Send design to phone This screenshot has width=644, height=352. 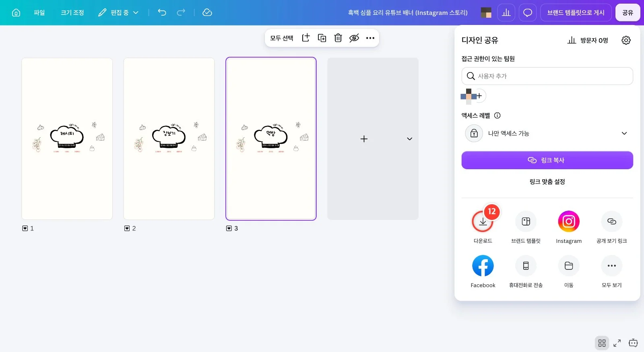tap(526, 266)
